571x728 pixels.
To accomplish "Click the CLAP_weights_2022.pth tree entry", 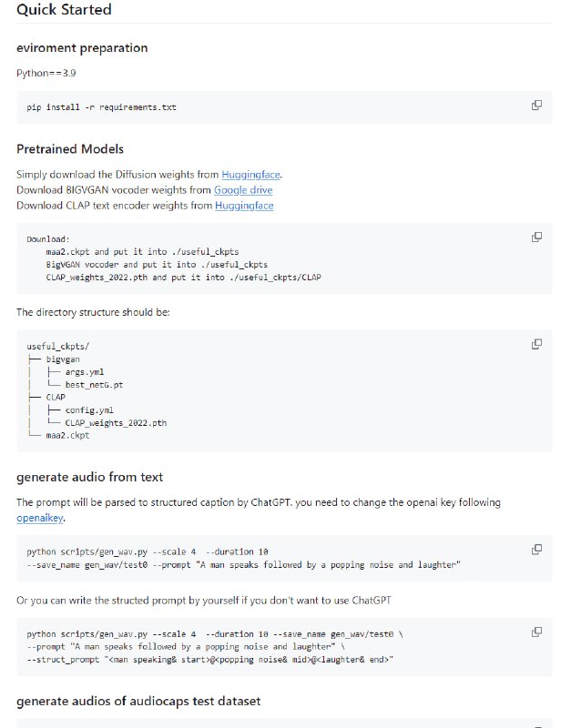I will (116, 422).
